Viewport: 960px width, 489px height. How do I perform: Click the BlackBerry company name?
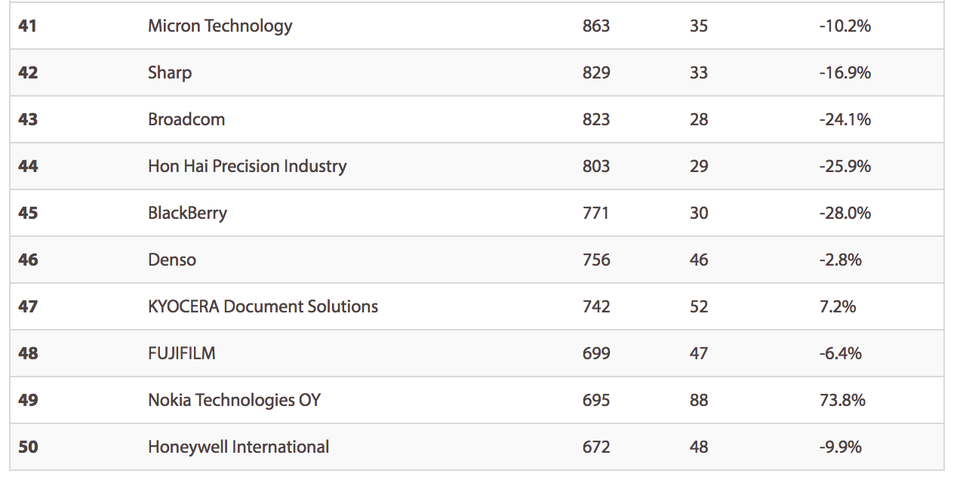click(187, 213)
